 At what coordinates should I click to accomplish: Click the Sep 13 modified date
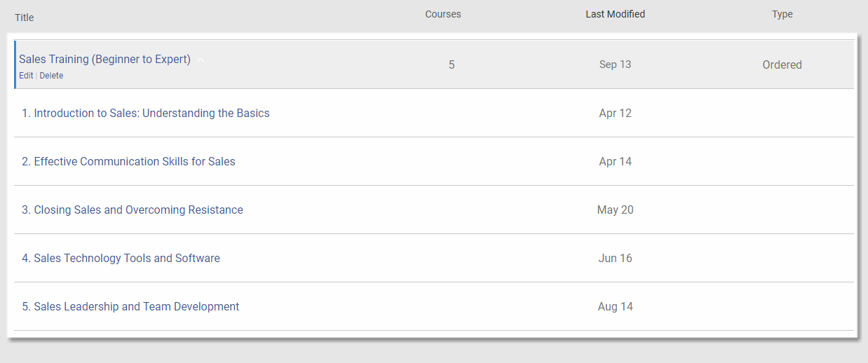[x=616, y=64]
